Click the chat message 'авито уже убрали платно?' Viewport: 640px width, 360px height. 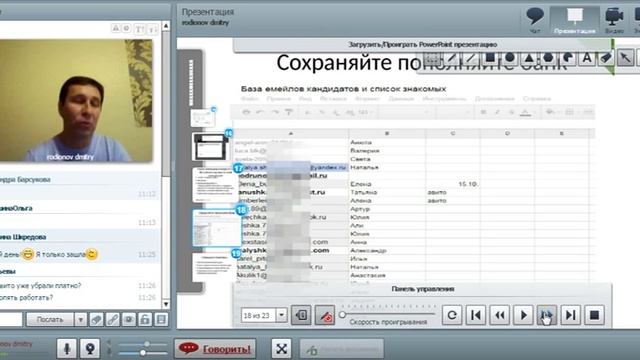tap(41, 286)
